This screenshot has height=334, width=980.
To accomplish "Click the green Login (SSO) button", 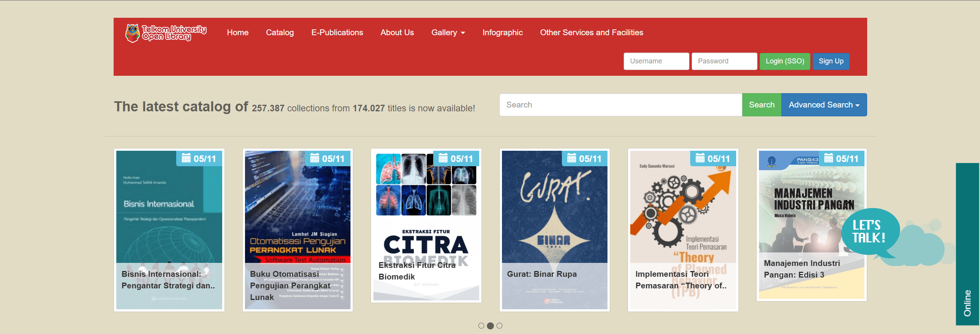I will point(785,61).
